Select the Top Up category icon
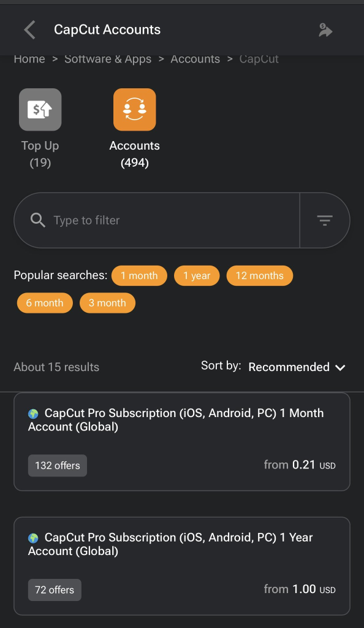 pyautogui.click(x=40, y=109)
